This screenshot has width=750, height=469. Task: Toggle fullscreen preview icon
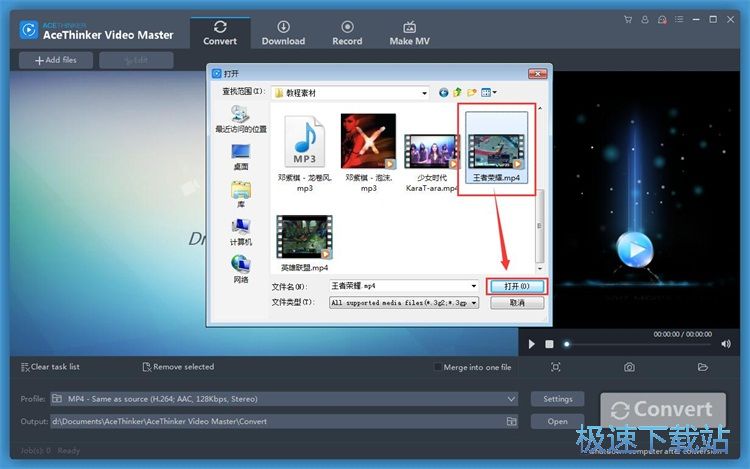[555, 367]
